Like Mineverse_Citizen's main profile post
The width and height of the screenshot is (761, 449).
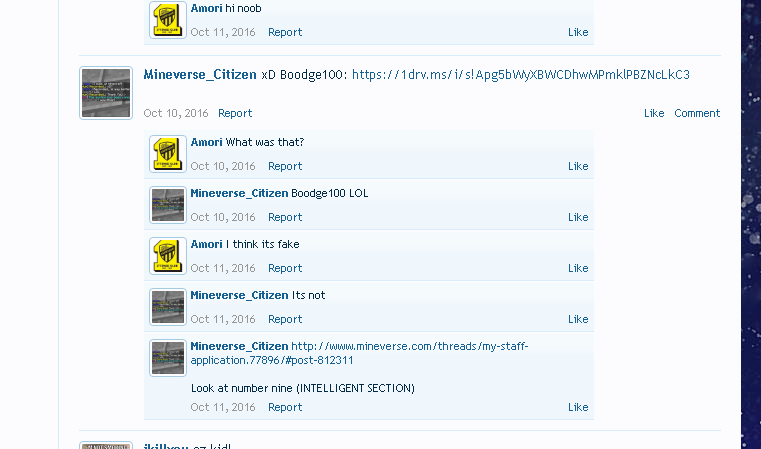coord(654,113)
